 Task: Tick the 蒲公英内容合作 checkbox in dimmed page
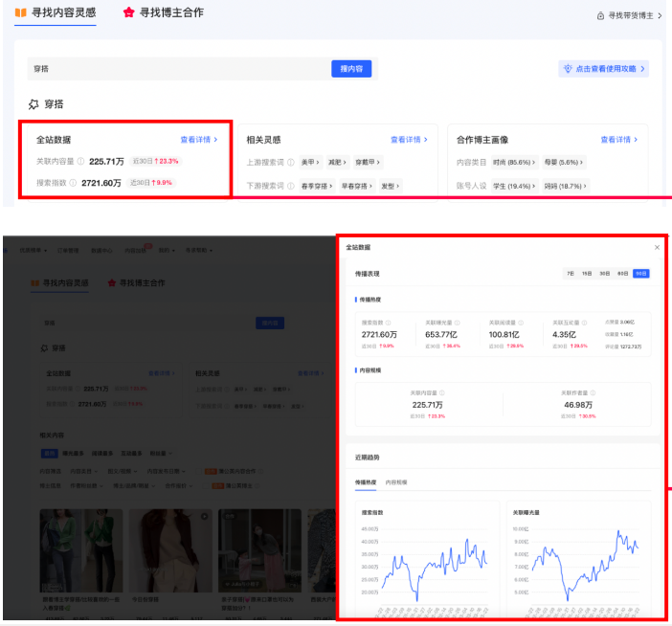(x=198, y=471)
